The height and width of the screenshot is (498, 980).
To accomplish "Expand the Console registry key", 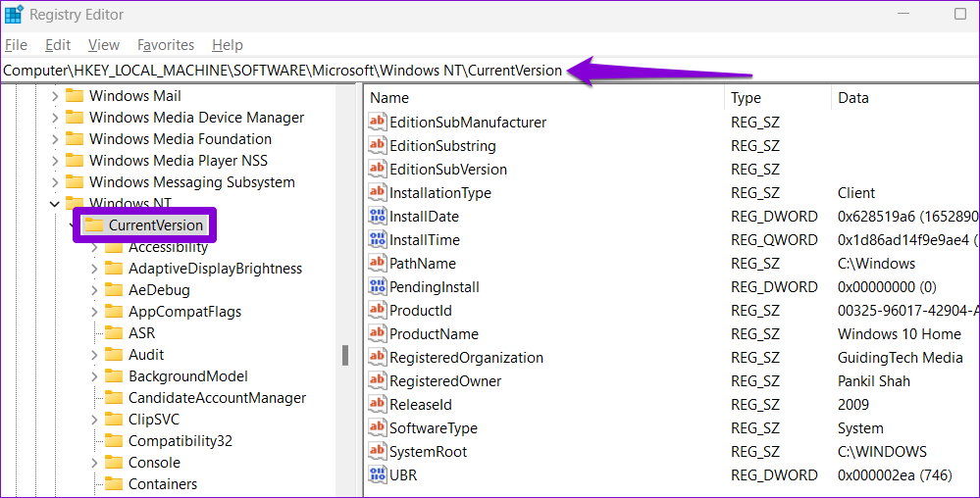I will pos(94,463).
